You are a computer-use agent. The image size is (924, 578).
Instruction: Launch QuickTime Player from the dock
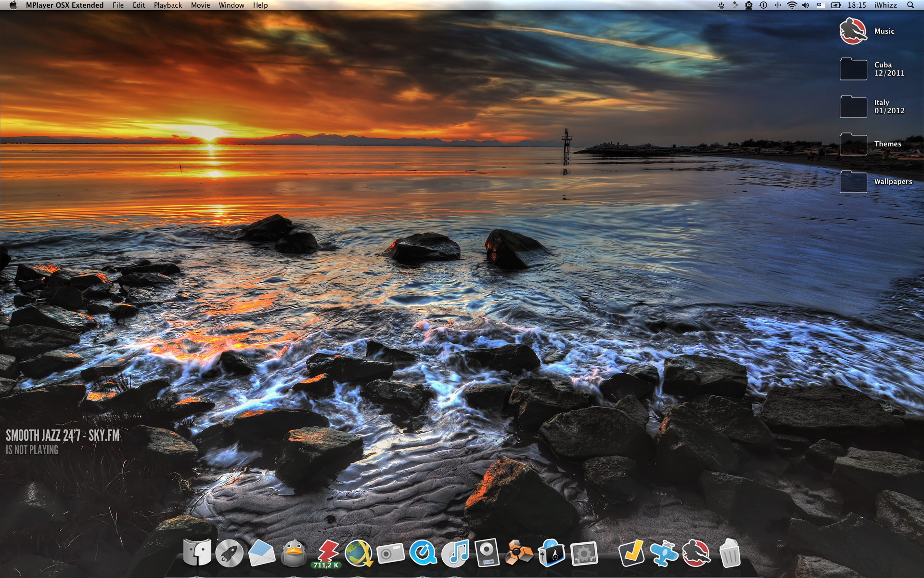(x=423, y=553)
